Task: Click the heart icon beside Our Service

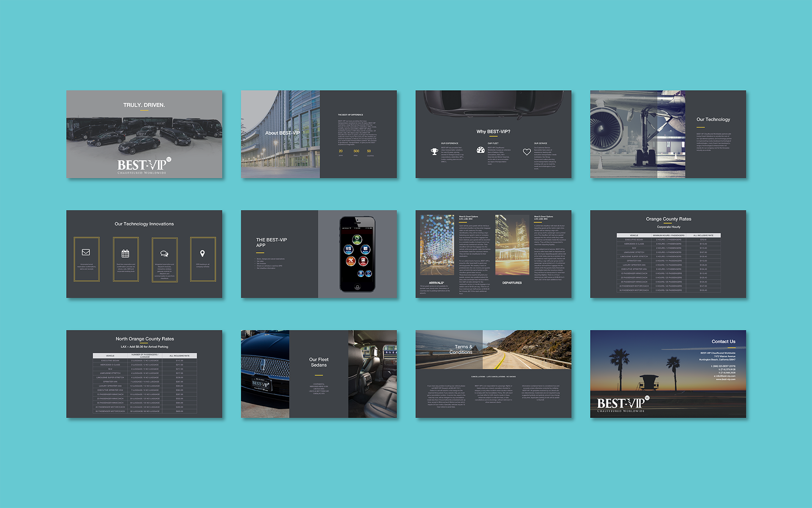Action: click(x=527, y=152)
